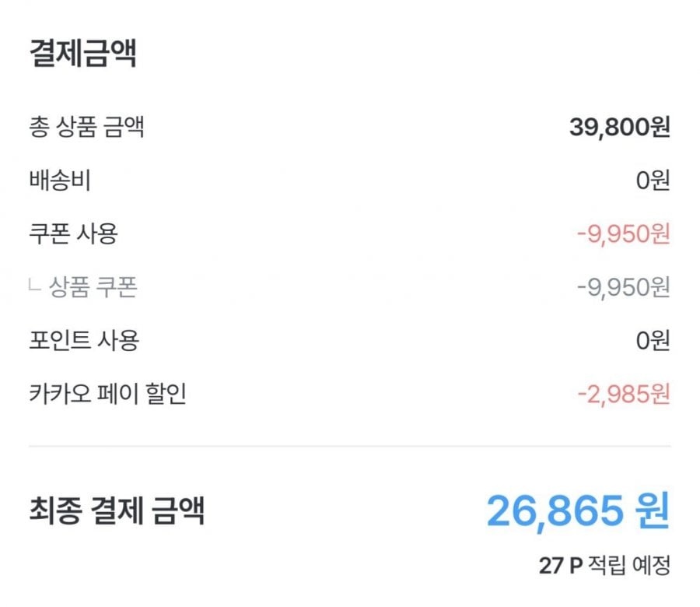The width and height of the screenshot is (700, 607).
Task: Select the 최종 결제 금액 label
Action: [x=117, y=511]
